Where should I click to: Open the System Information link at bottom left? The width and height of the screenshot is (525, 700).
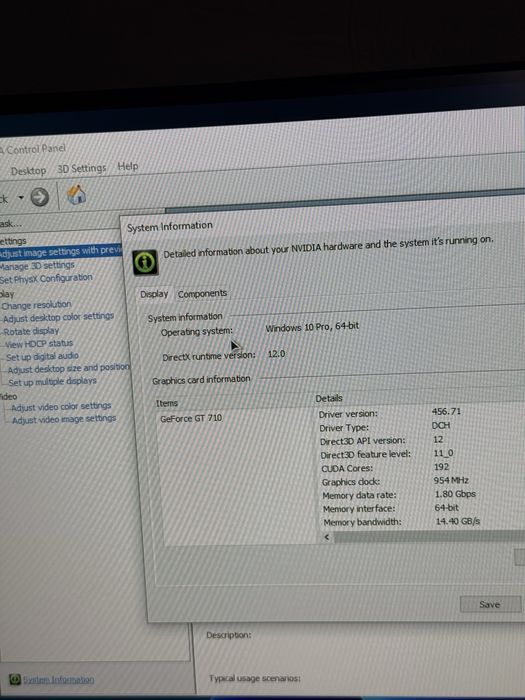pyautogui.click(x=58, y=679)
